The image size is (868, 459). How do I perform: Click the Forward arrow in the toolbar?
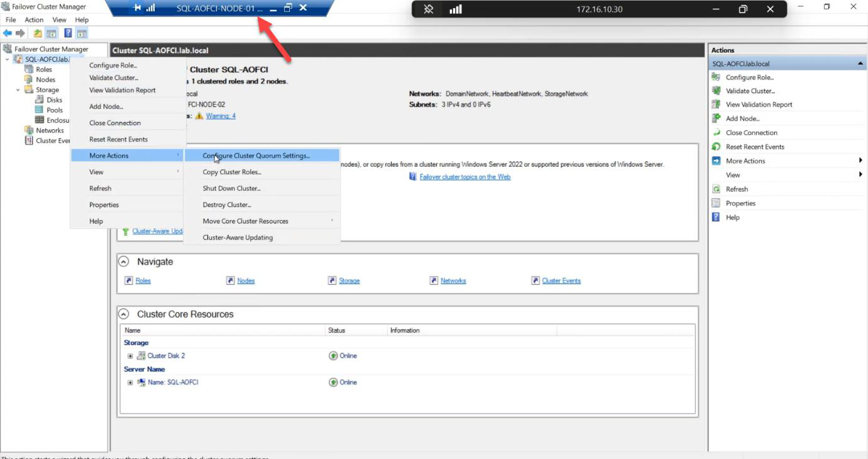pyautogui.click(x=20, y=33)
